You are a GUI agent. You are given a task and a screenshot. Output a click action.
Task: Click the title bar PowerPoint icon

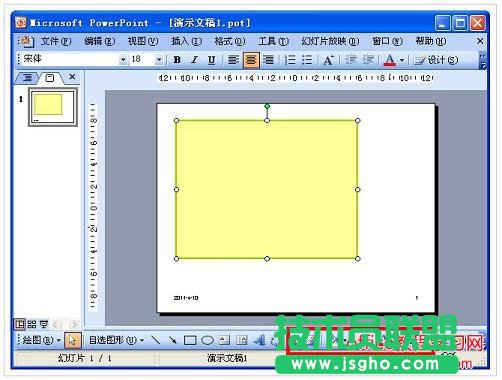coord(21,23)
